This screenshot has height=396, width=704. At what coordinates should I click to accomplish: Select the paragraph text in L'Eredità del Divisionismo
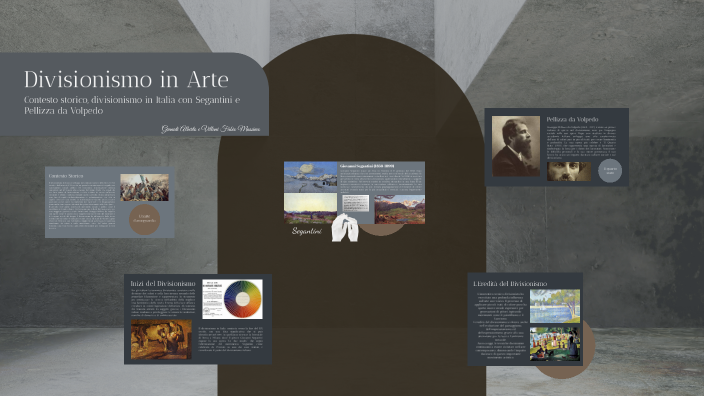coord(500,325)
